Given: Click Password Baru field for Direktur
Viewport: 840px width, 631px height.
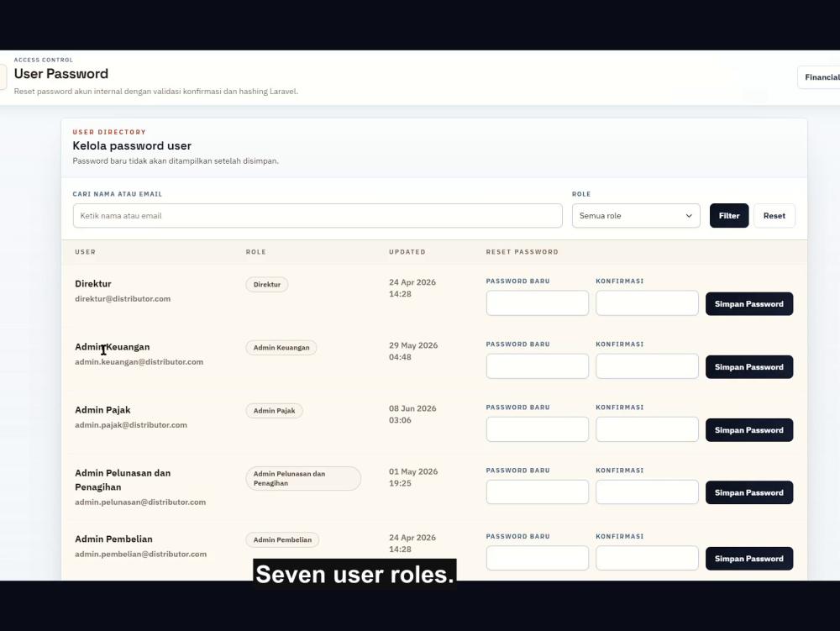Looking at the screenshot, I should (x=538, y=303).
